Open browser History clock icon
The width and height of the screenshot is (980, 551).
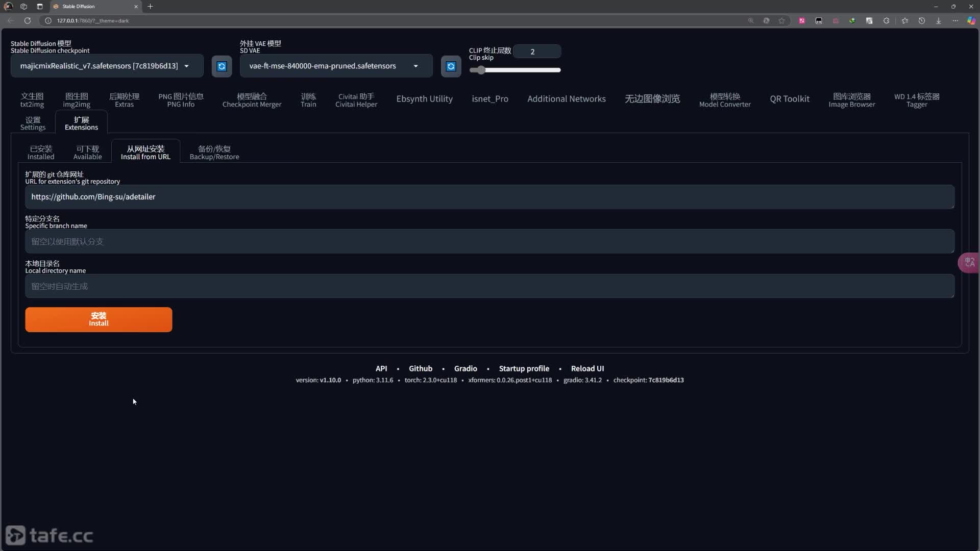click(921, 21)
